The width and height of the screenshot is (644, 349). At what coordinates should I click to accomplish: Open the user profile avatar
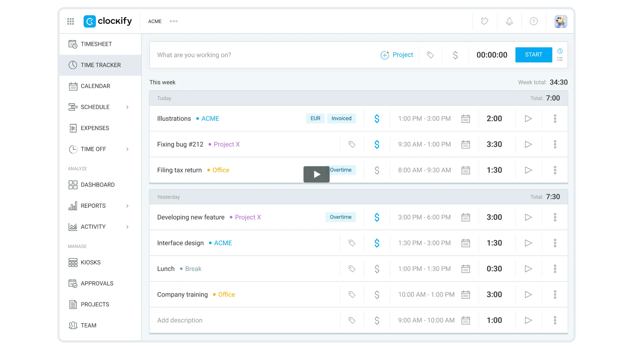(x=561, y=21)
